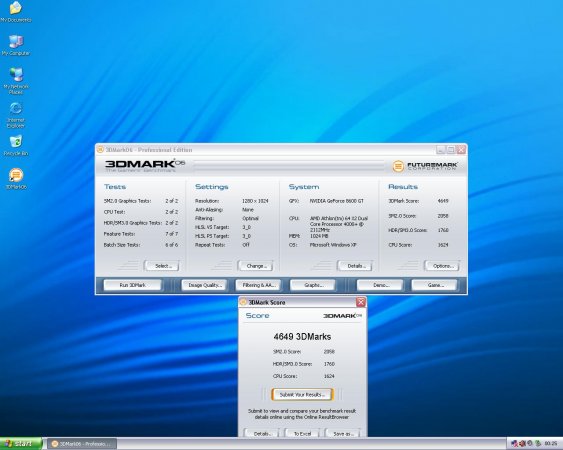Activate the 3DMark06 taskbar button
Image resolution: width=563 pixels, height=450 pixels.
click(x=82, y=444)
